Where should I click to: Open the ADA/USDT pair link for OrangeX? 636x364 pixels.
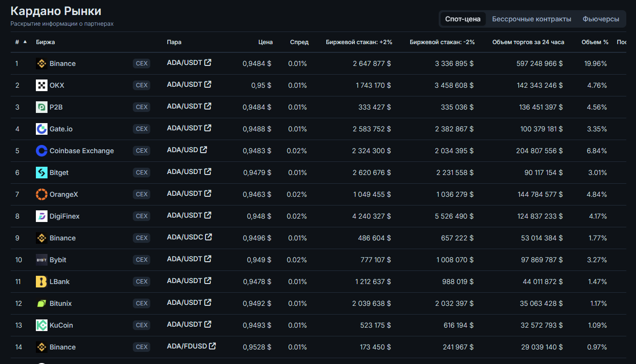coord(184,193)
